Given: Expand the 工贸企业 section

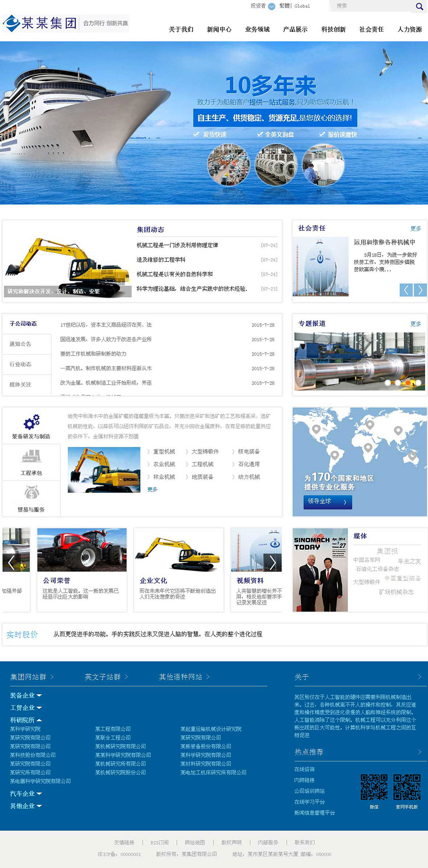Looking at the screenshot, I should click(26, 708).
